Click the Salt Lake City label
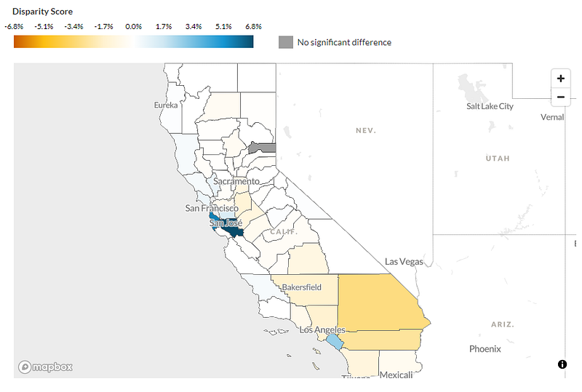This screenshot has width=582, height=392. tap(490, 106)
